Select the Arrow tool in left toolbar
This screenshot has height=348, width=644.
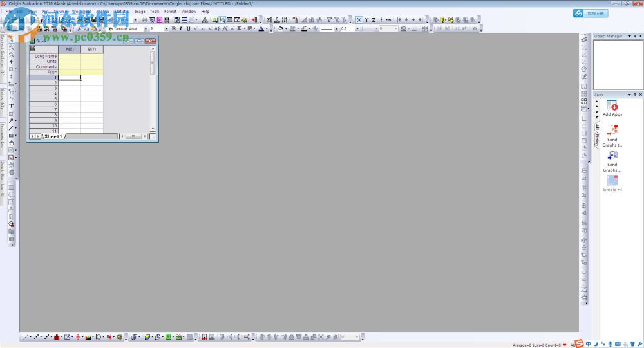point(11,121)
